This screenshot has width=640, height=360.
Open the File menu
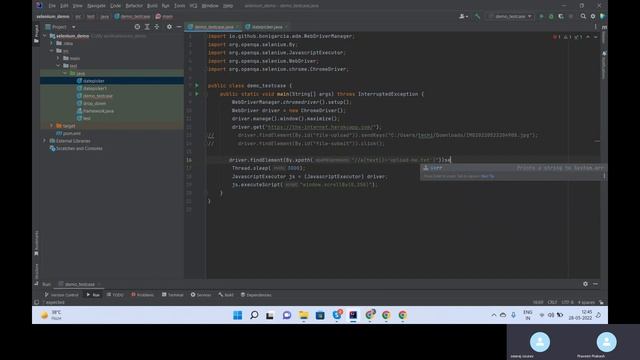click(52, 6)
